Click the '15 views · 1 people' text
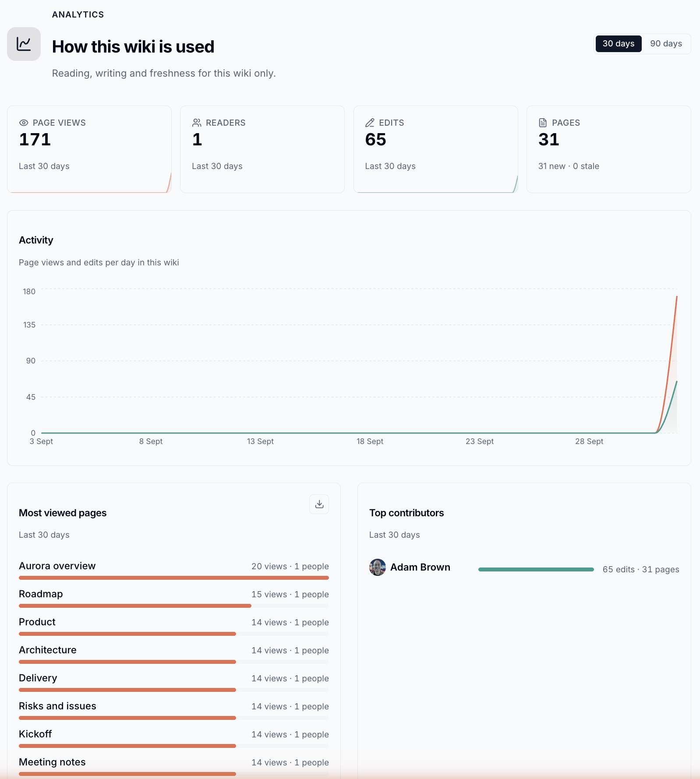The width and height of the screenshot is (700, 779). [290, 594]
